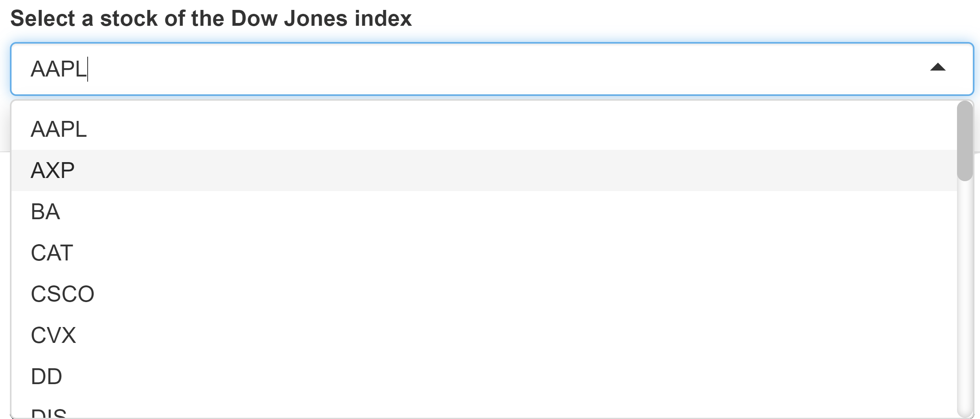The image size is (980, 419).
Task: Click the 'Select a stock' heading label
Action: (211, 19)
